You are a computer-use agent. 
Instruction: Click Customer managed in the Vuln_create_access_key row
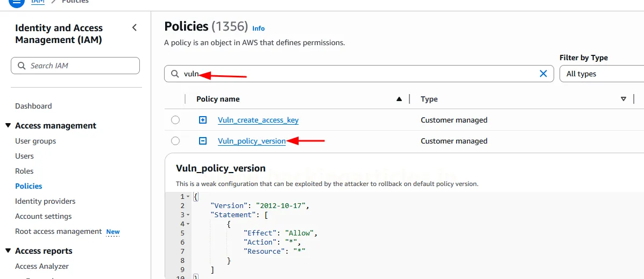click(x=454, y=120)
